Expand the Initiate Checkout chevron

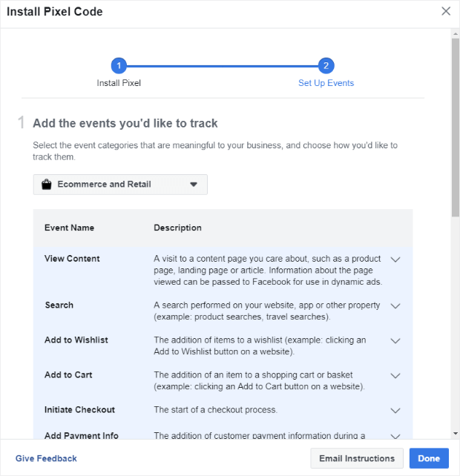(x=395, y=411)
